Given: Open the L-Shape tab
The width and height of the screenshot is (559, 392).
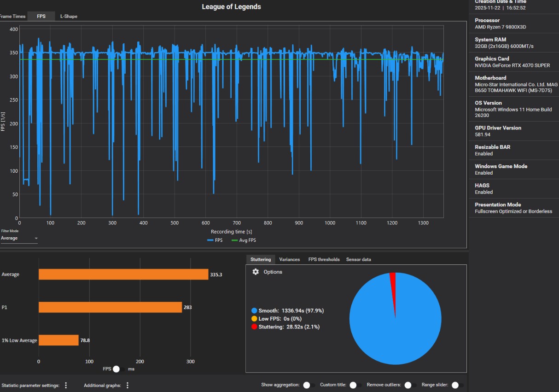Looking at the screenshot, I should coord(69,16).
